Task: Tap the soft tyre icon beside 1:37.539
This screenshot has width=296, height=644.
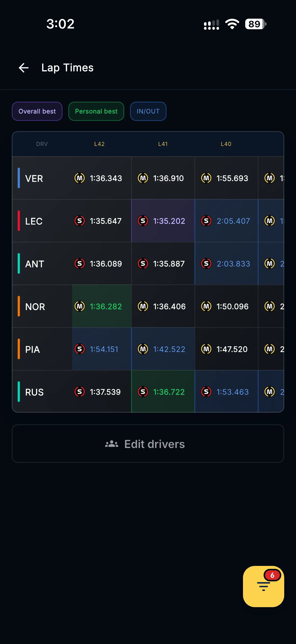Action: point(80,392)
